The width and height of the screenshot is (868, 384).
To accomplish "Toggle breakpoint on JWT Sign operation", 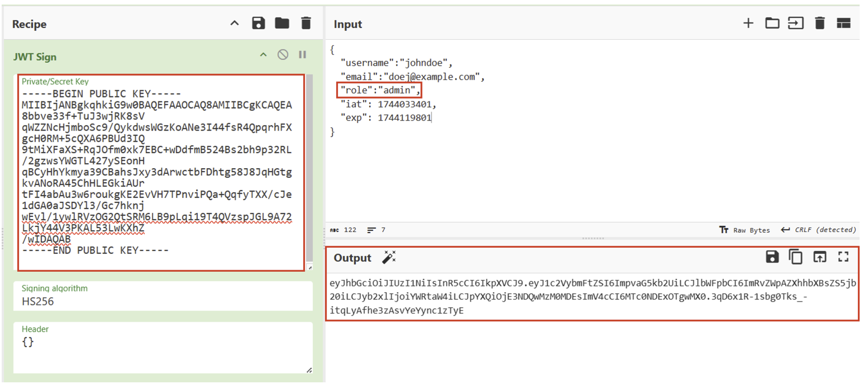I will (x=303, y=54).
